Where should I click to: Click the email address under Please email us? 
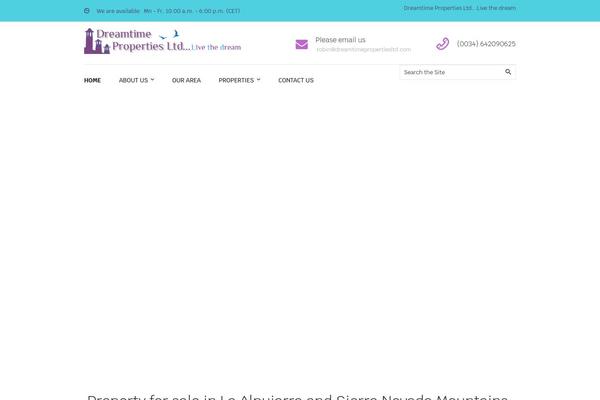coord(364,49)
